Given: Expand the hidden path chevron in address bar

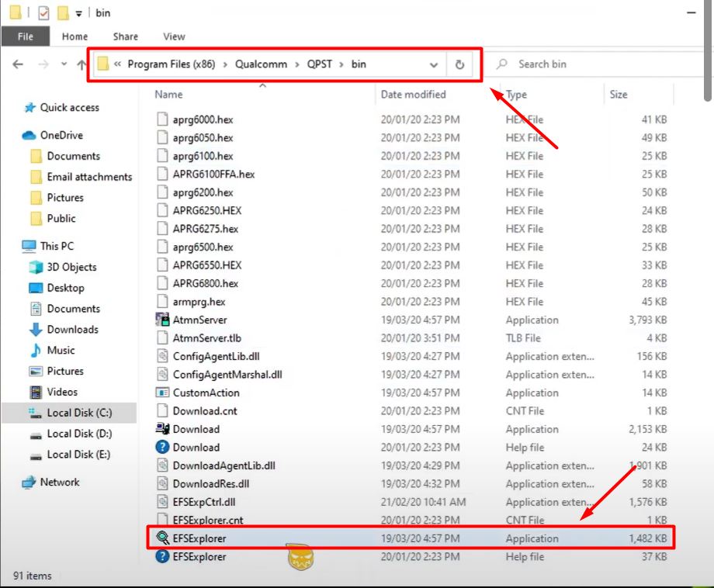Looking at the screenshot, I should coord(117,64).
